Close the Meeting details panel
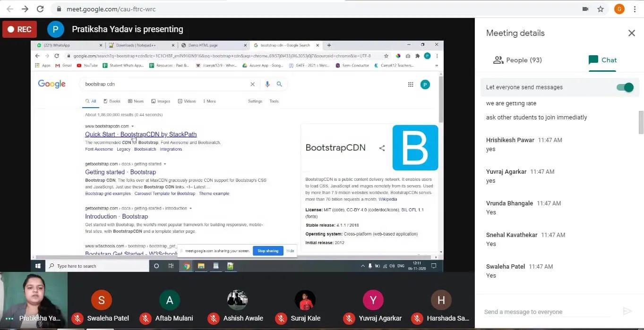Viewport: 644px width, 330px height. [631, 33]
